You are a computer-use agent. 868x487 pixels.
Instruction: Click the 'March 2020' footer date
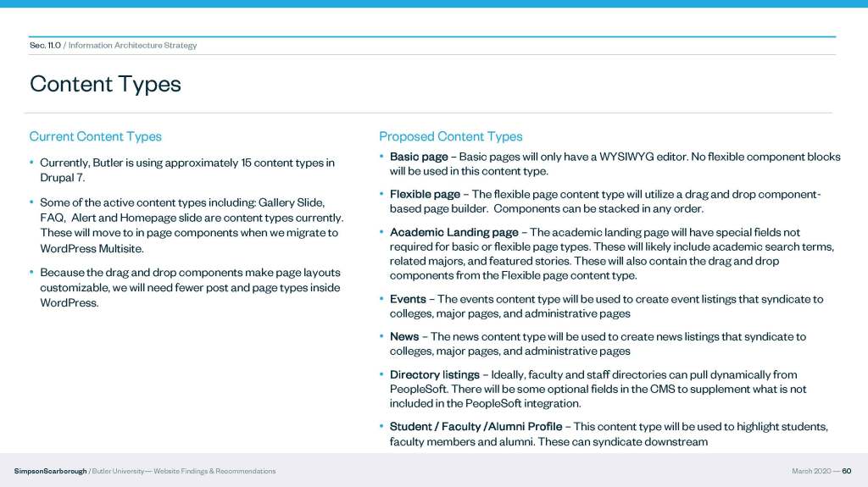(810, 471)
